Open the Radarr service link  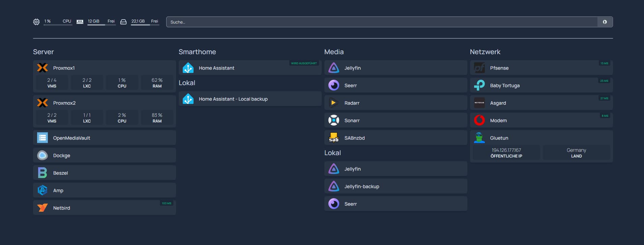click(x=396, y=103)
